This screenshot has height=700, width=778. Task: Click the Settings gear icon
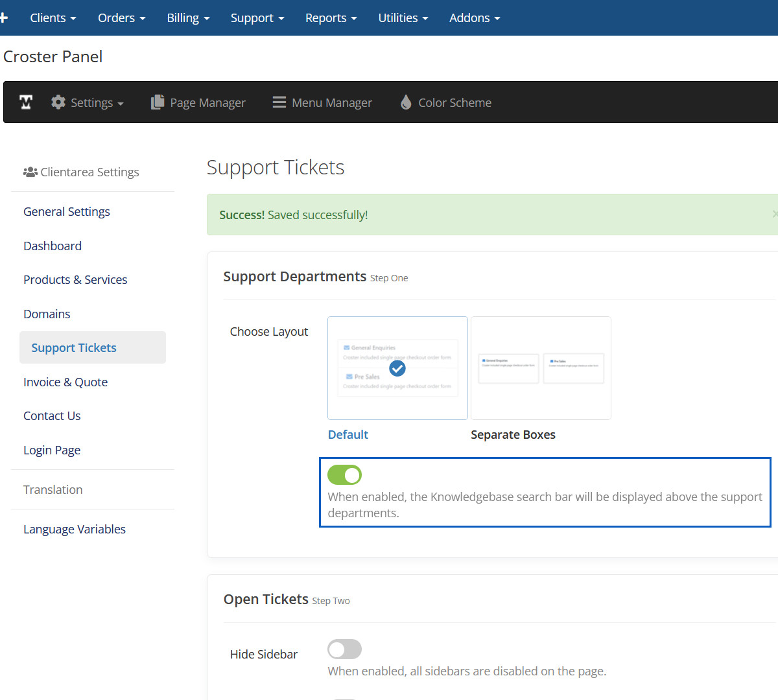pyautogui.click(x=58, y=102)
